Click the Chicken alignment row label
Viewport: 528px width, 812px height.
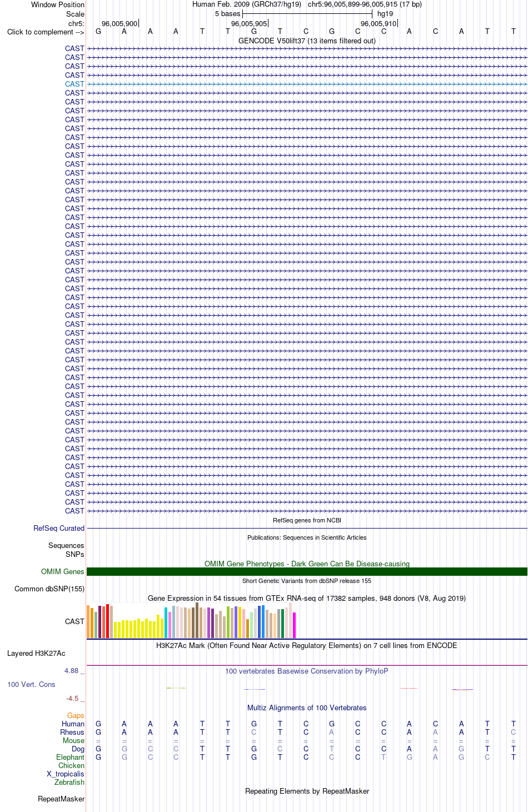(71, 766)
